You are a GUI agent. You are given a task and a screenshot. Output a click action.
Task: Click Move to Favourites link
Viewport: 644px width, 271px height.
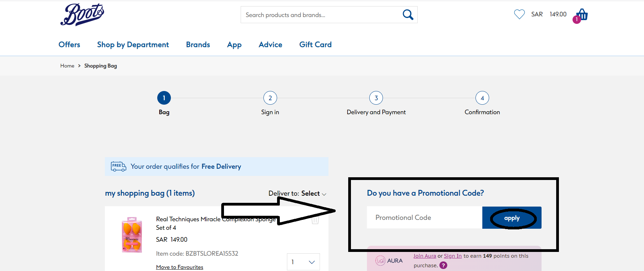180,267
